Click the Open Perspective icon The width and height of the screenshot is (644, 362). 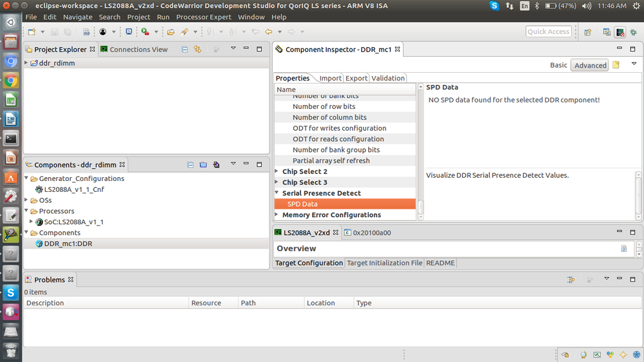588,32
